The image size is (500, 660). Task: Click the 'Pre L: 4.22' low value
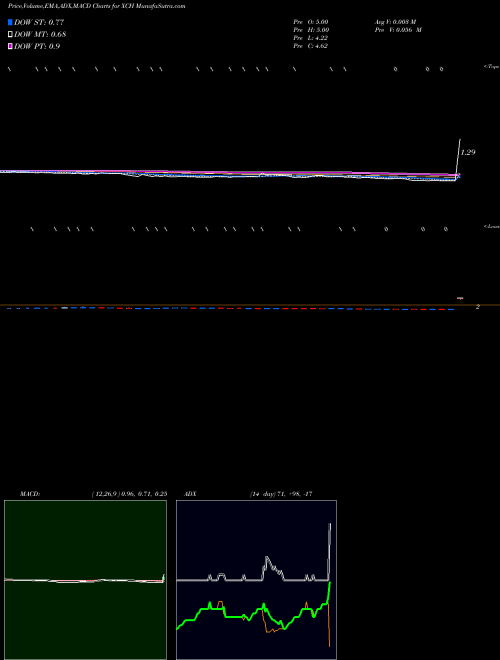(311, 38)
